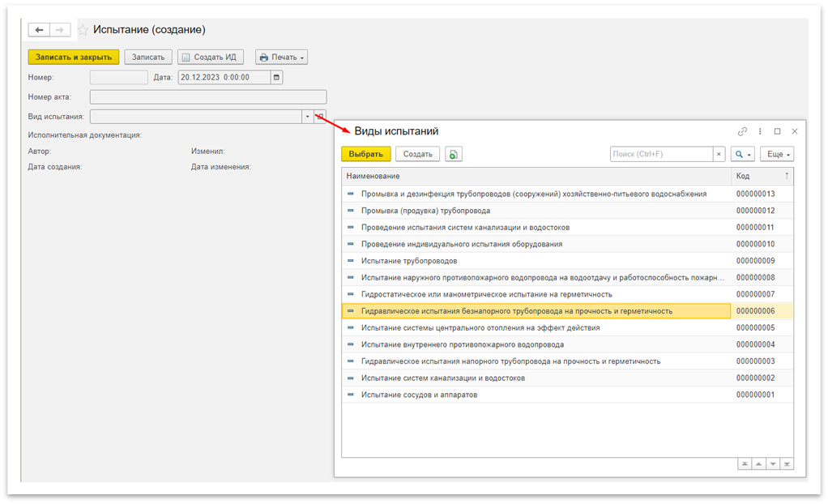Clear the search field with the x button

719,154
